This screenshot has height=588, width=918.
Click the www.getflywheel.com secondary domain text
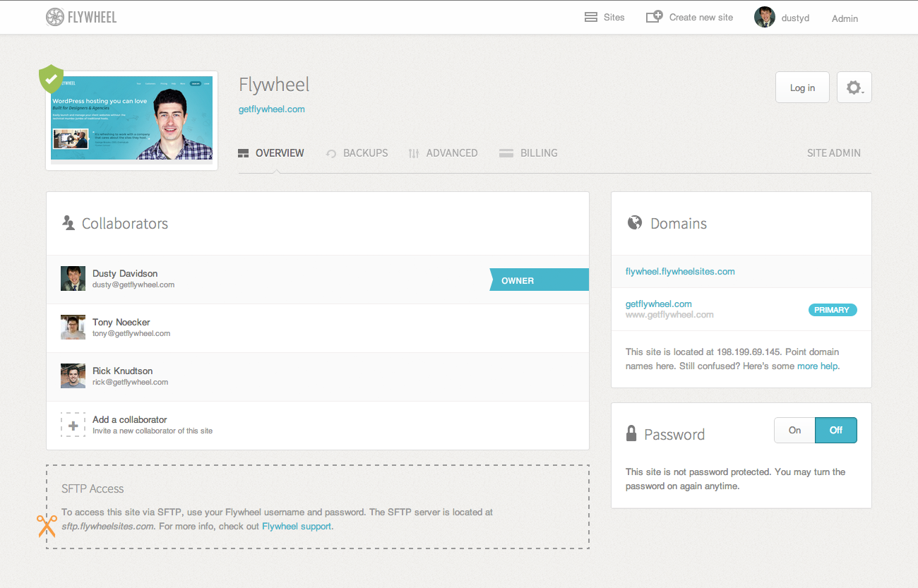pos(669,315)
